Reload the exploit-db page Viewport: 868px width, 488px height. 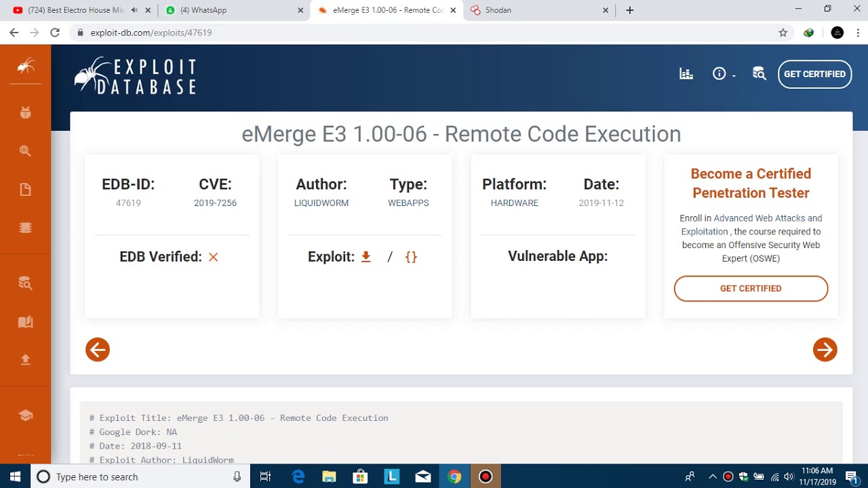tap(55, 33)
